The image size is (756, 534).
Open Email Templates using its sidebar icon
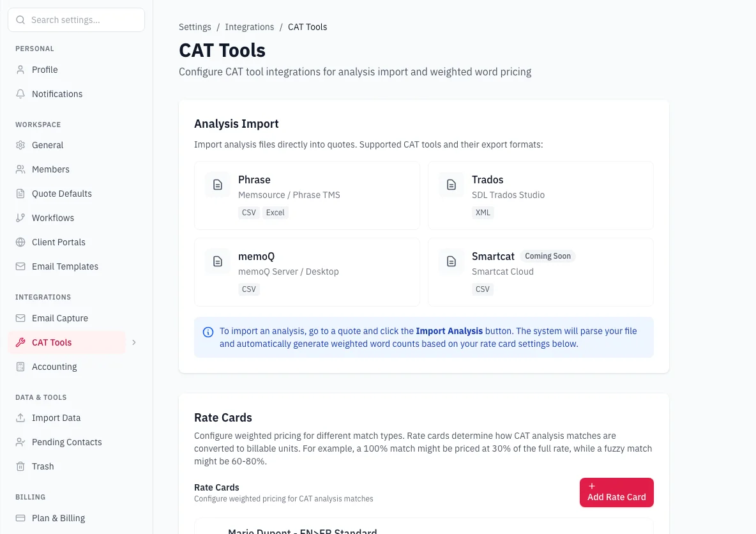pos(20,266)
